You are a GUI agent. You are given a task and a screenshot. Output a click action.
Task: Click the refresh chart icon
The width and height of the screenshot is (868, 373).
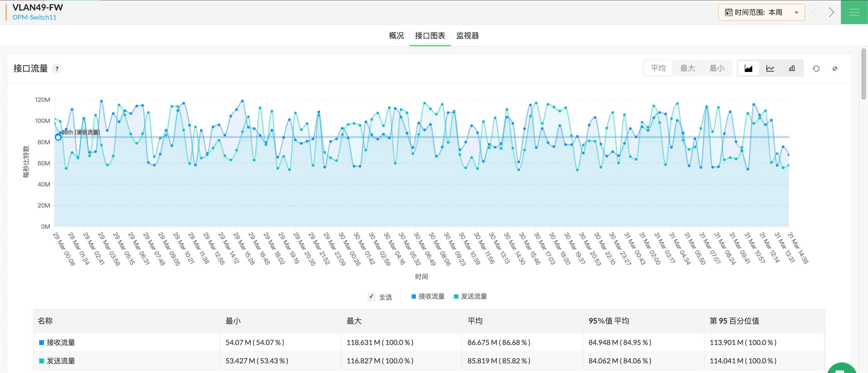click(816, 69)
